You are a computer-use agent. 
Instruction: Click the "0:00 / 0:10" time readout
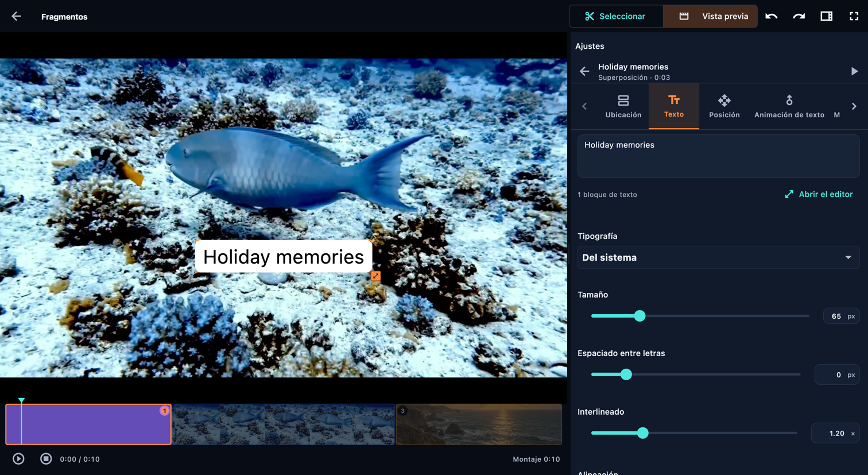click(80, 459)
